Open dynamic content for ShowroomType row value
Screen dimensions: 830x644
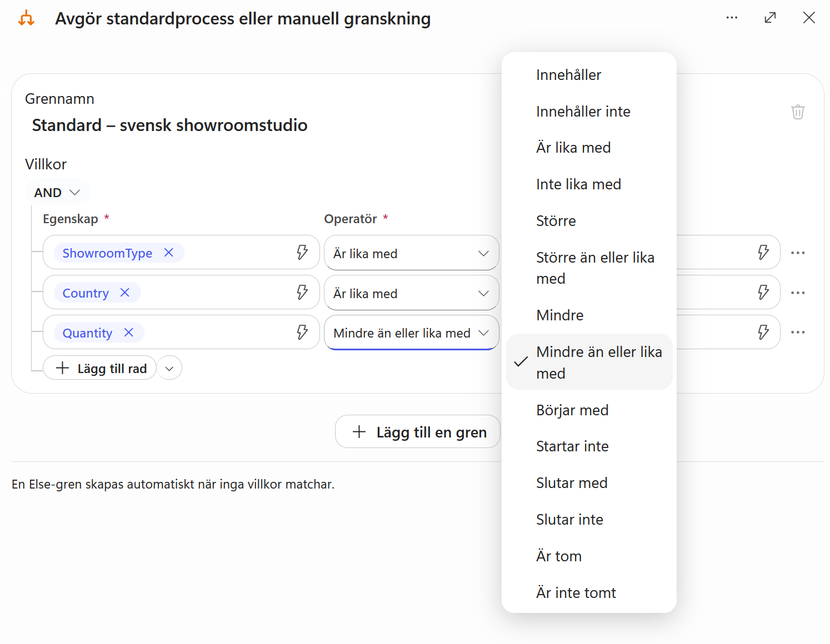(x=763, y=253)
